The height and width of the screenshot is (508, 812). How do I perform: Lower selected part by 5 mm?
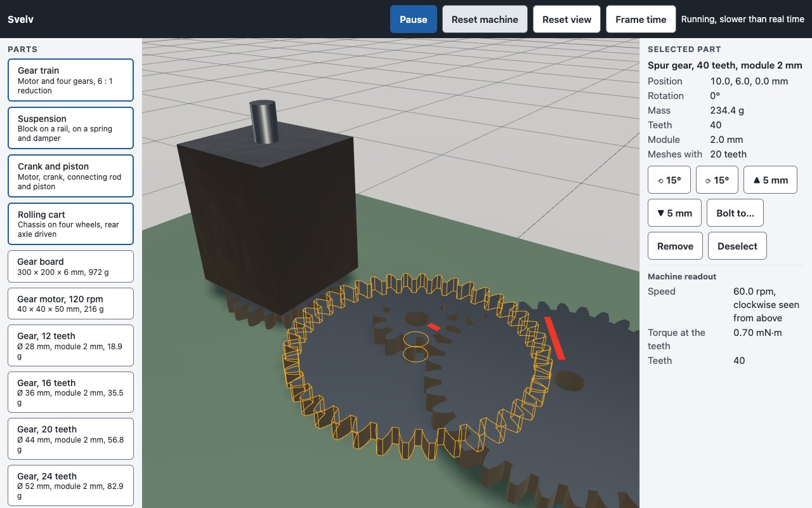[674, 213]
